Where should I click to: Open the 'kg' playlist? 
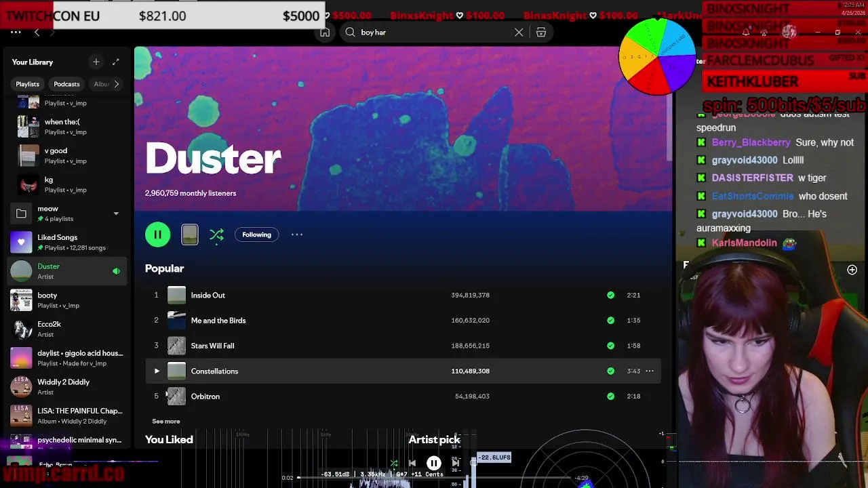pyautogui.click(x=66, y=184)
